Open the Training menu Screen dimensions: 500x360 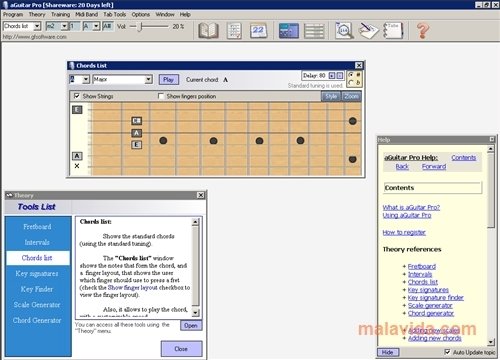pyautogui.click(x=60, y=14)
